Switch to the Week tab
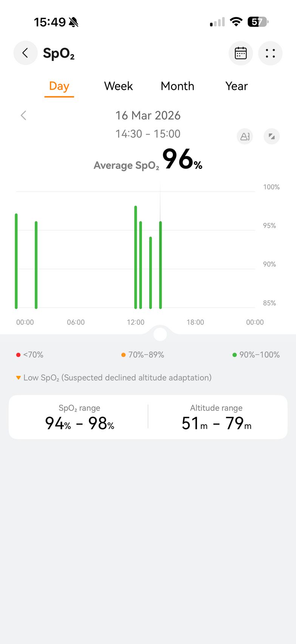This screenshot has height=644, width=296. (118, 86)
